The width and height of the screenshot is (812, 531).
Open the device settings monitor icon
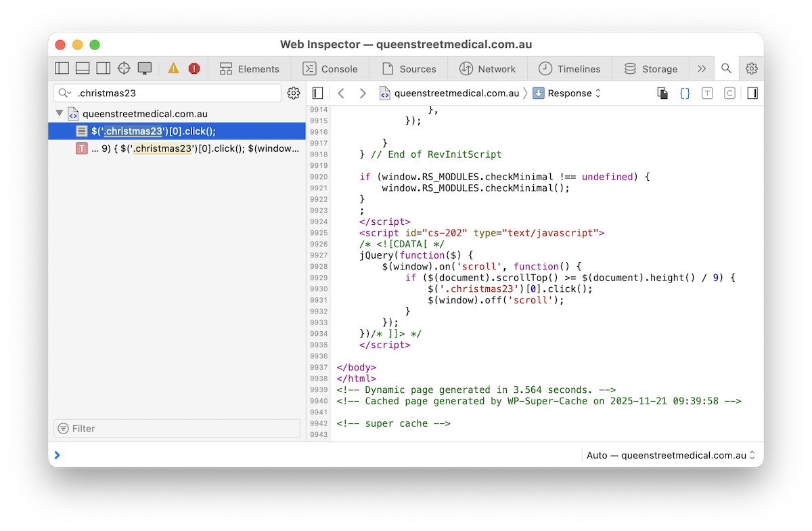click(144, 68)
